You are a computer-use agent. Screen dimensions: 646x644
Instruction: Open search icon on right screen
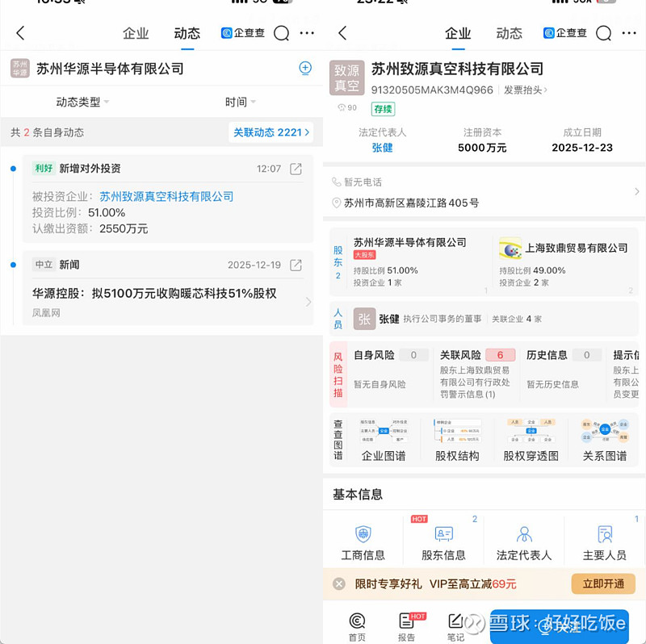click(x=603, y=33)
